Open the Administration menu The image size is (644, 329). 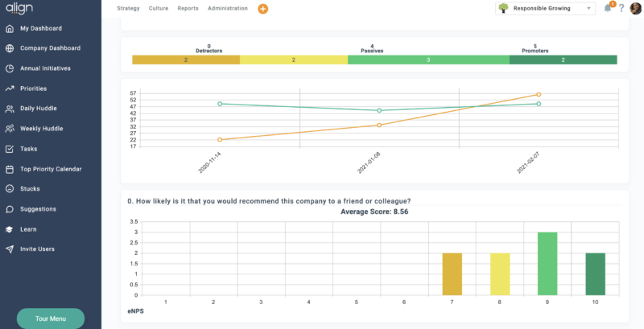pyautogui.click(x=228, y=8)
